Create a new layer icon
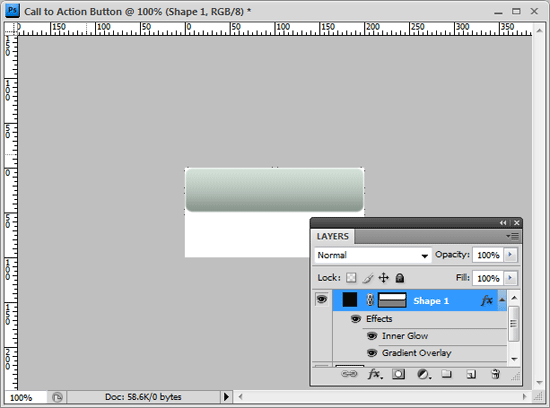Image resolution: width=550 pixels, height=408 pixels. pyautogui.click(x=471, y=374)
